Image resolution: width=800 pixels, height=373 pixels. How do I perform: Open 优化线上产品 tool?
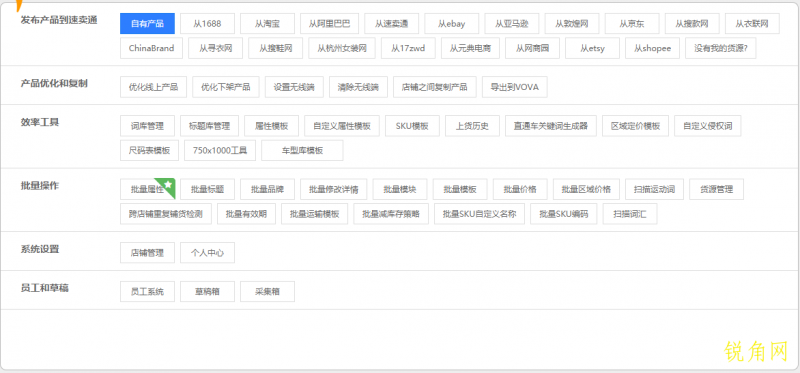pos(154,87)
